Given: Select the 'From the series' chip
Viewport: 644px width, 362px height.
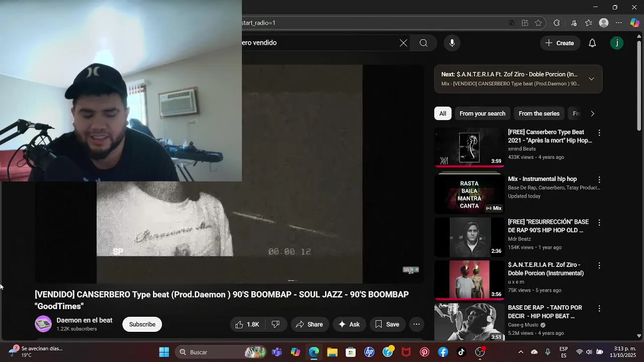Looking at the screenshot, I should click(539, 114).
